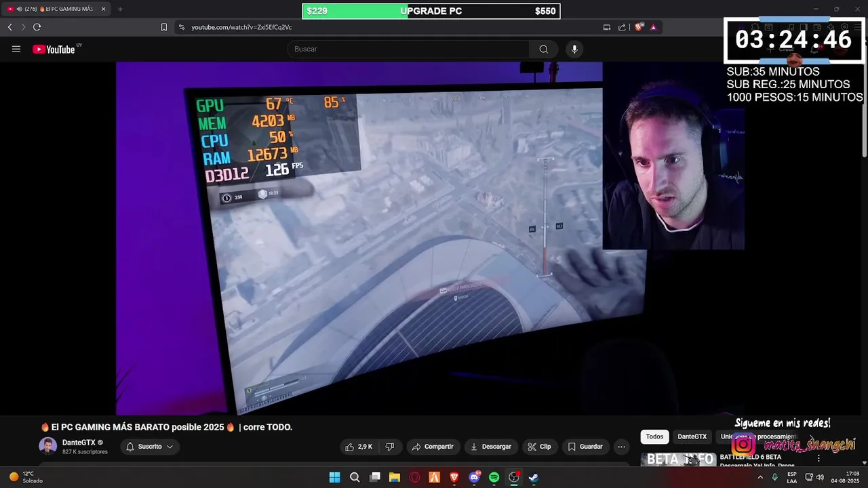Open File Explorer from taskbar

395,477
